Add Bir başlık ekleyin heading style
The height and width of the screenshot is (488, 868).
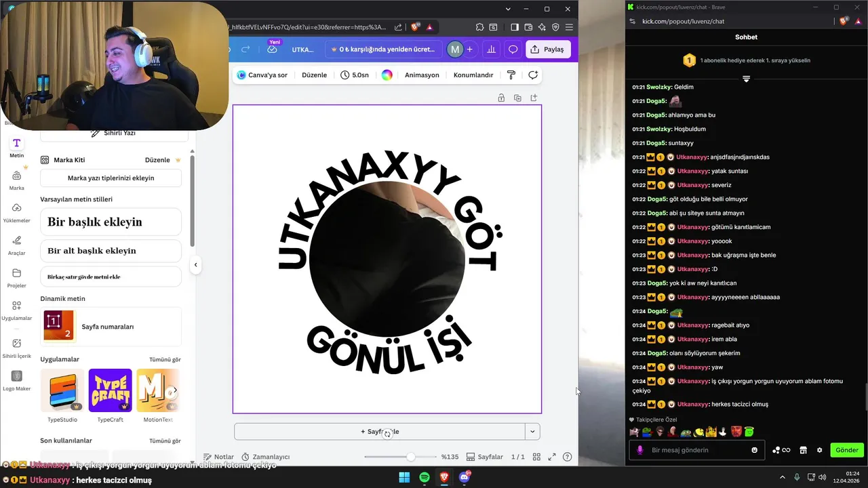coord(111,222)
